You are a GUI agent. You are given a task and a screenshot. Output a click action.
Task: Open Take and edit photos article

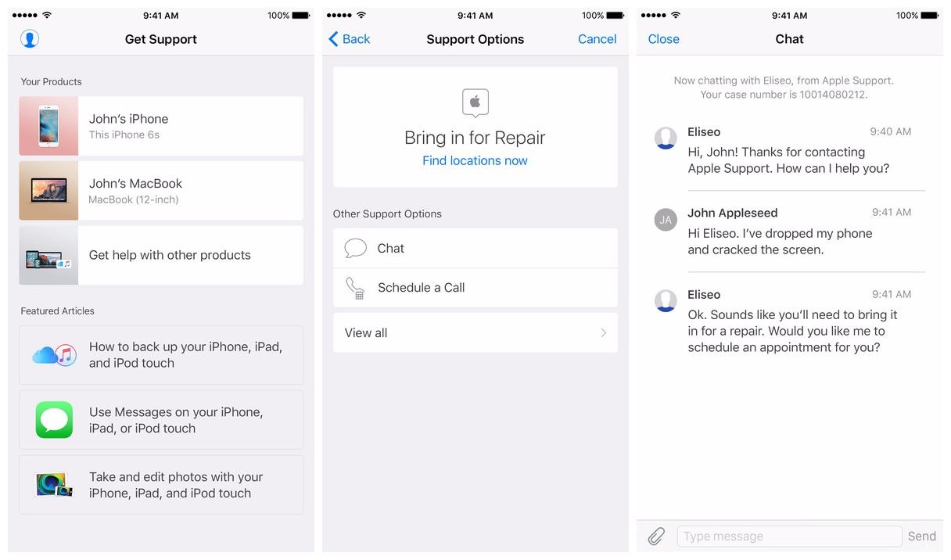point(161,485)
